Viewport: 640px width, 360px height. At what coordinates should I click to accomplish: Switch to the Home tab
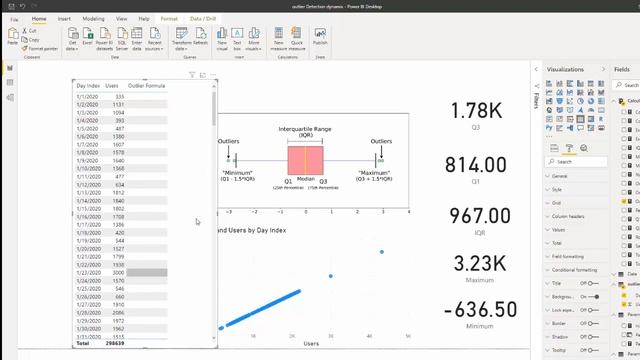tap(39, 19)
